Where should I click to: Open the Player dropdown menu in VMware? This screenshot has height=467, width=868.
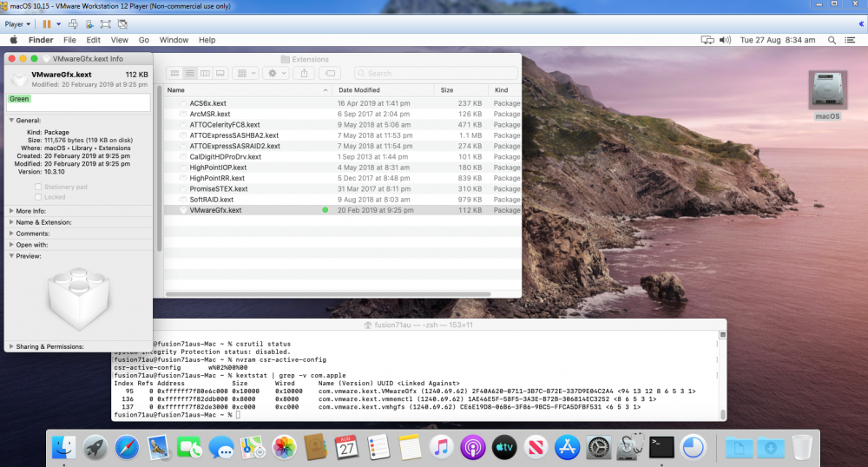point(17,23)
